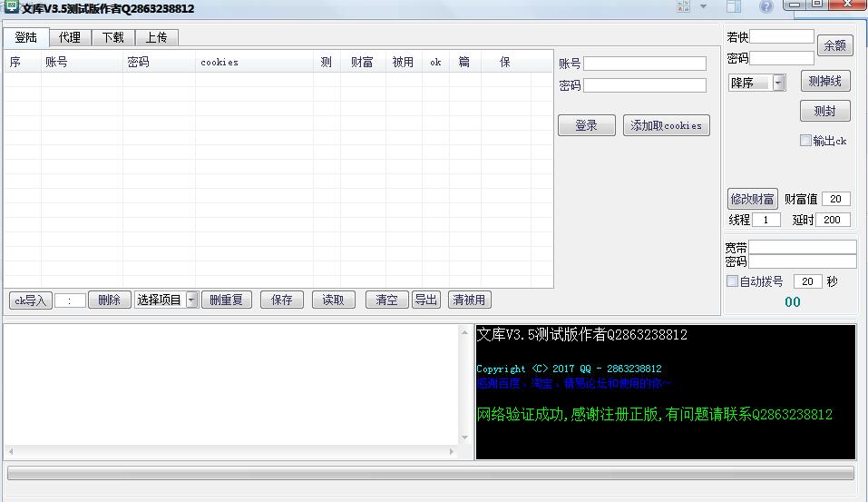Sort by the 账号 column header
The width and height of the screenshot is (868, 502).
click(82, 62)
